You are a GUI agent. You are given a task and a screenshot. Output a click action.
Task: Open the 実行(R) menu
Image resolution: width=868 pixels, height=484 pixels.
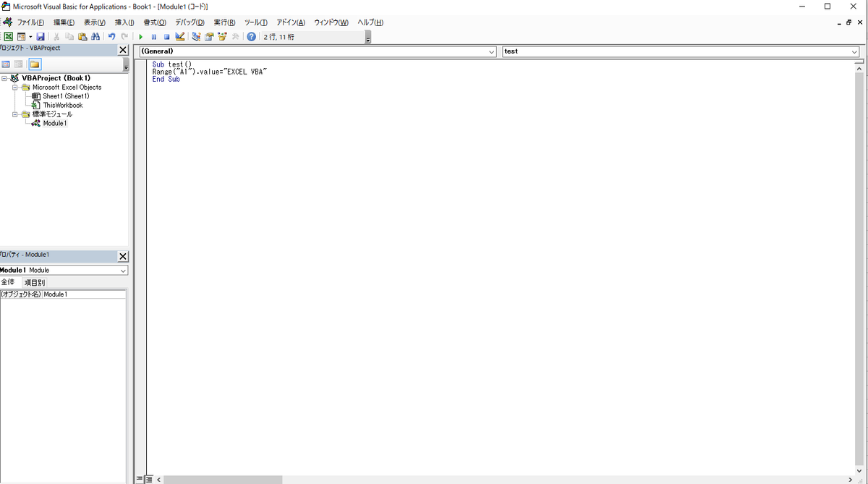pos(224,22)
